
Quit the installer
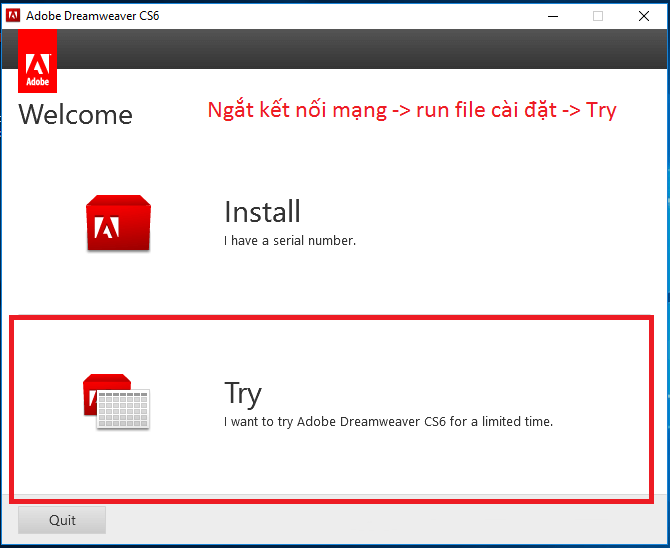point(62,520)
